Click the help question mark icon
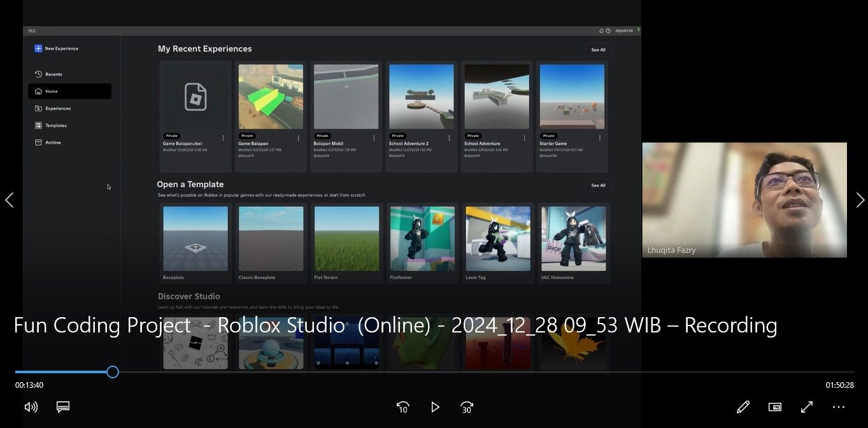The width and height of the screenshot is (868, 428). coord(608,31)
